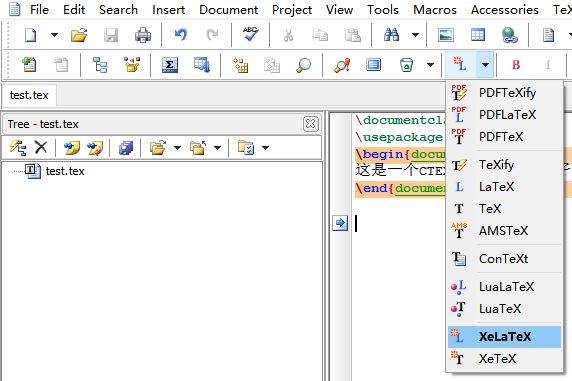Image resolution: width=572 pixels, height=381 pixels.
Task: Click the Paste clipboard icon
Action: [352, 35]
